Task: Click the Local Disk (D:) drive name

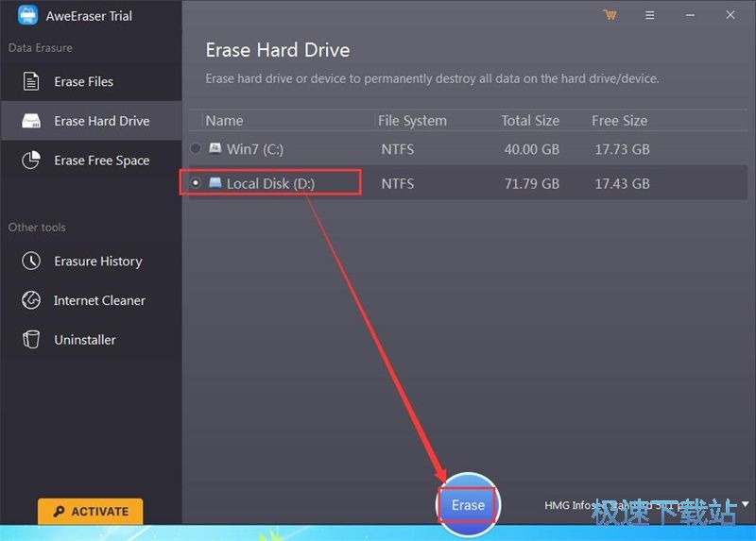Action: coord(270,183)
